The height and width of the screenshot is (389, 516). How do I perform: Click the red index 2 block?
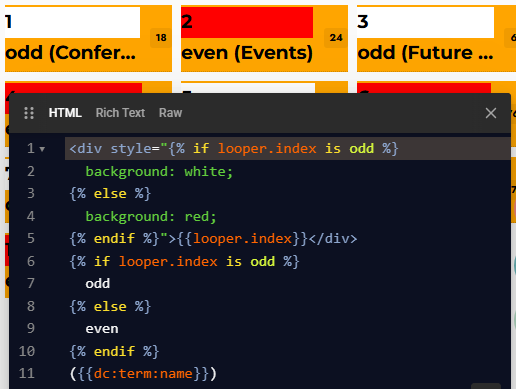(x=247, y=22)
